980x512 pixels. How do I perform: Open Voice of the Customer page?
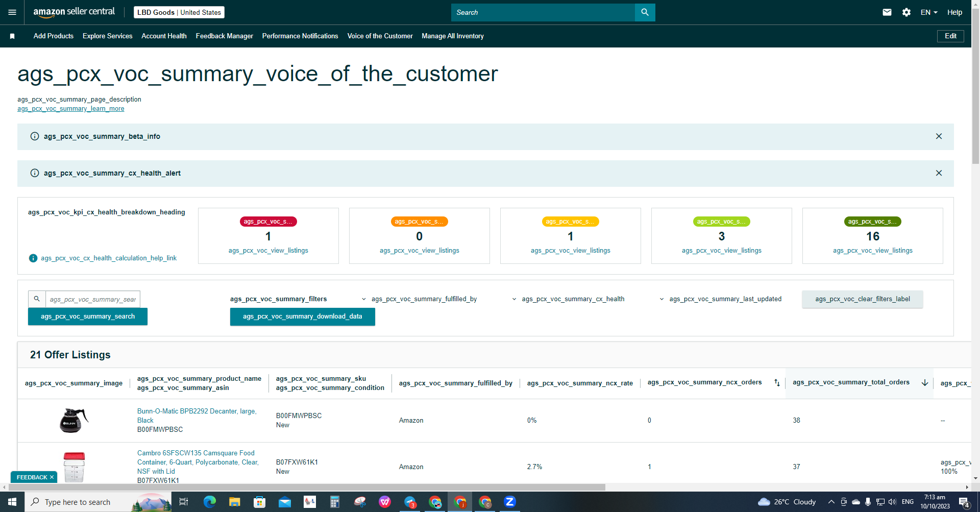(380, 36)
